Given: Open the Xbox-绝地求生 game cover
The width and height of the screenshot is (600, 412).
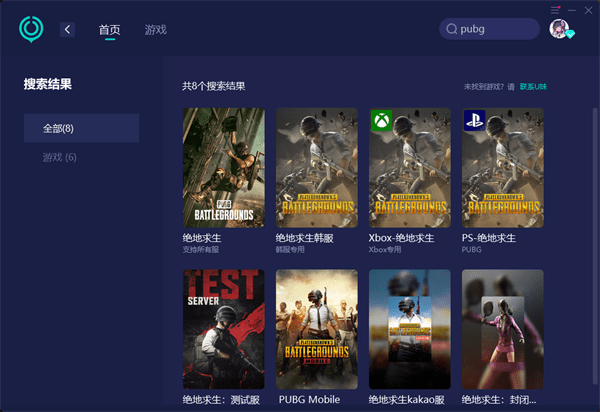Looking at the screenshot, I should (x=410, y=168).
